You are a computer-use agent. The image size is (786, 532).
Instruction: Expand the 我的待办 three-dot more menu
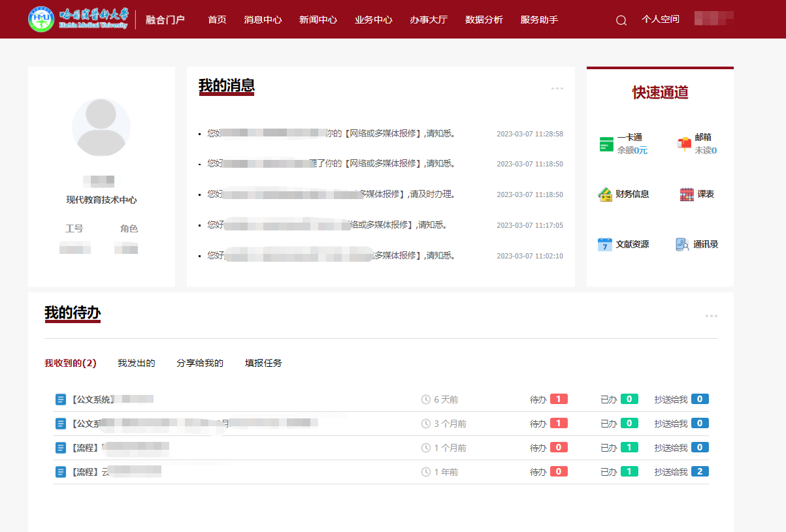711,316
